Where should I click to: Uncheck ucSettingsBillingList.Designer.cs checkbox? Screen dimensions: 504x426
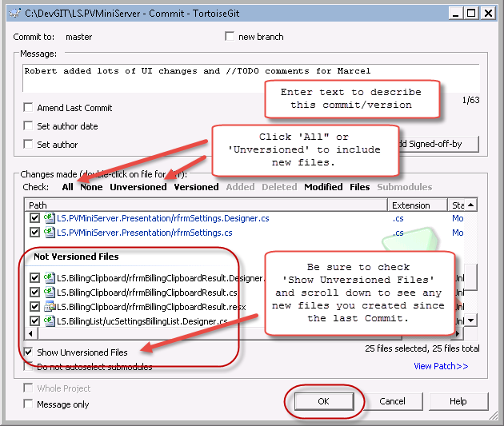(34, 321)
